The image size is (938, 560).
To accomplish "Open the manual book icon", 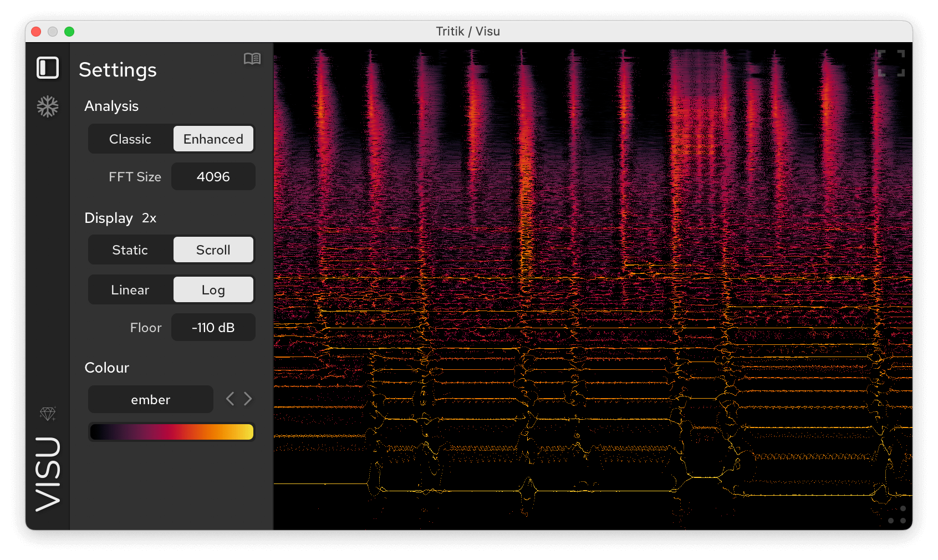I will tap(252, 59).
